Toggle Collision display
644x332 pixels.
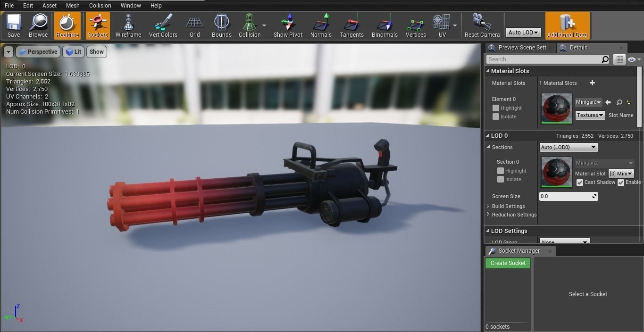pos(250,25)
